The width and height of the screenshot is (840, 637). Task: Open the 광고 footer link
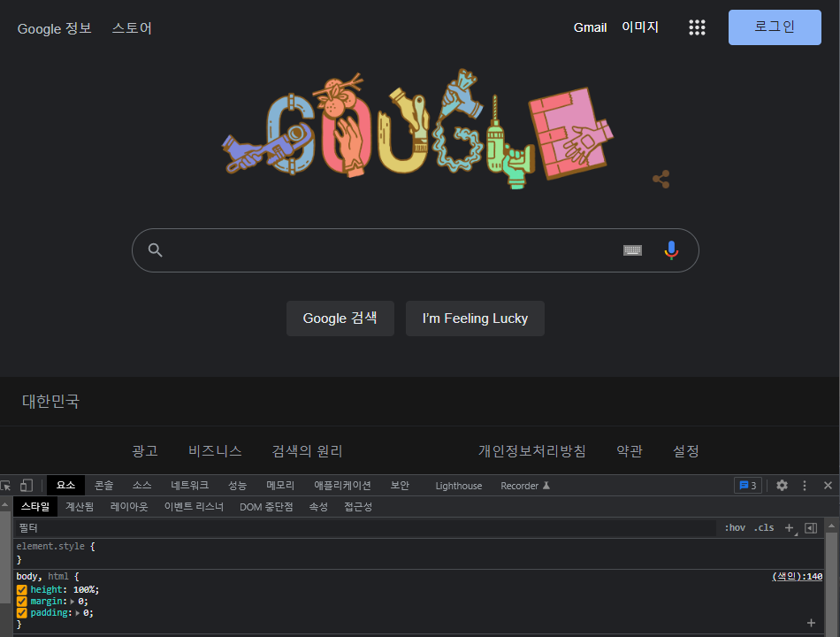(145, 450)
